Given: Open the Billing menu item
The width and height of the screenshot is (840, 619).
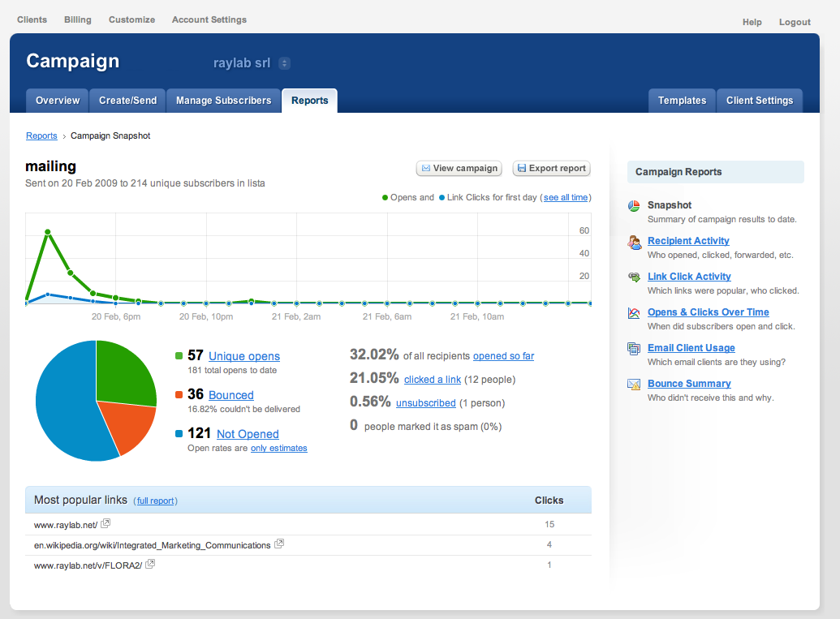Looking at the screenshot, I should 78,19.
